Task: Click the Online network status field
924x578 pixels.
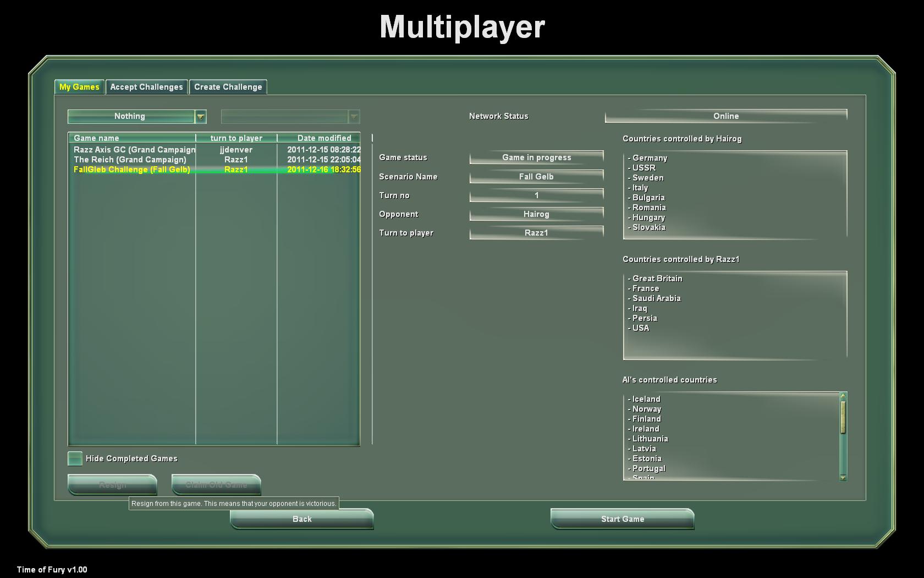Action: coord(726,116)
